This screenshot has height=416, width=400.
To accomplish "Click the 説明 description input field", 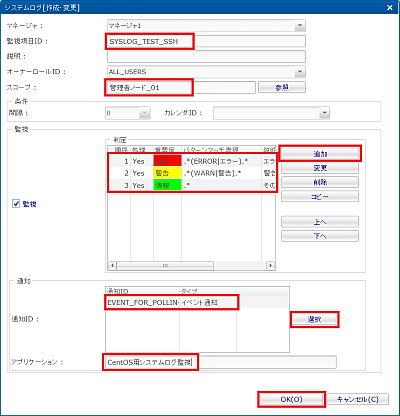I will pos(206,56).
